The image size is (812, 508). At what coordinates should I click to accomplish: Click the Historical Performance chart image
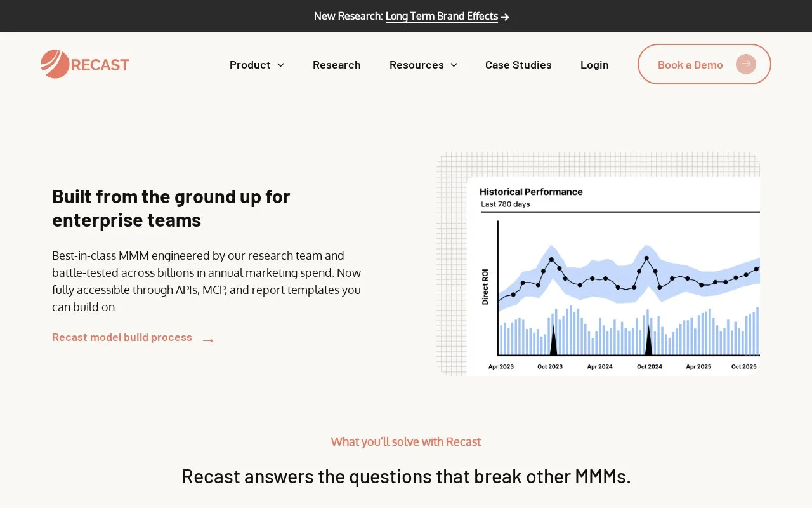pos(598,264)
